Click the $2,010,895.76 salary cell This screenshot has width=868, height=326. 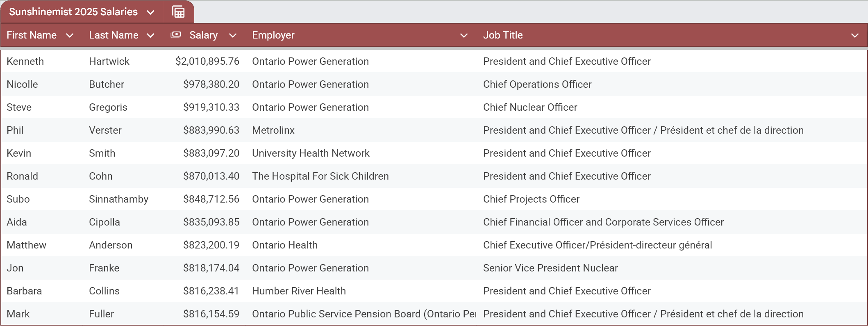[x=207, y=62]
